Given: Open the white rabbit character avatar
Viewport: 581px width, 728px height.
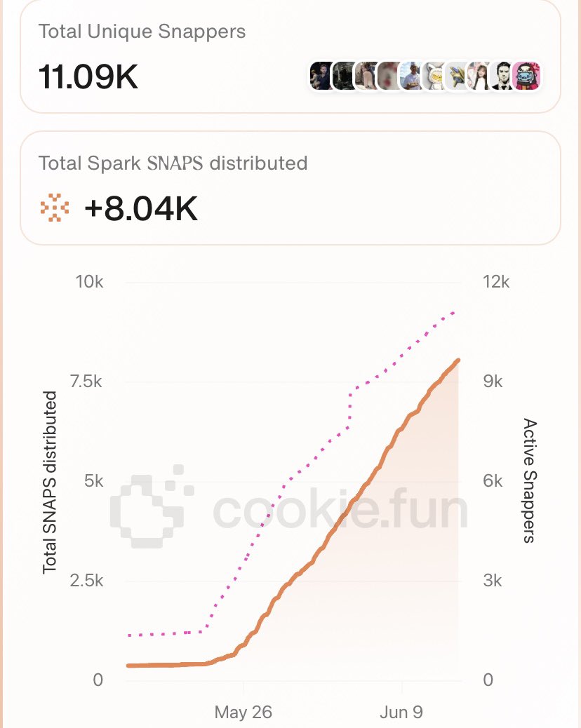Looking at the screenshot, I should [434, 76].
